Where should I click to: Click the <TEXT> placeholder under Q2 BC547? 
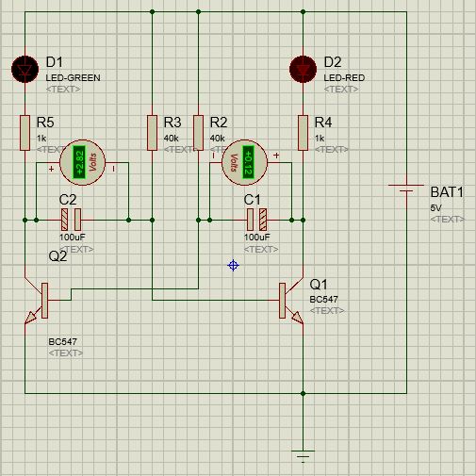click(x=66, y=353)
